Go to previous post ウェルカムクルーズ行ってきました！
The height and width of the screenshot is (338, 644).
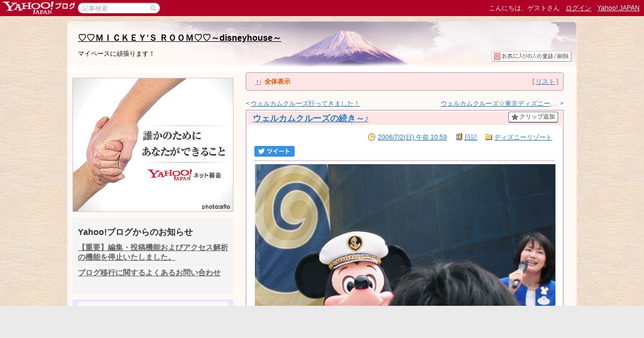(x=305, y=104)
